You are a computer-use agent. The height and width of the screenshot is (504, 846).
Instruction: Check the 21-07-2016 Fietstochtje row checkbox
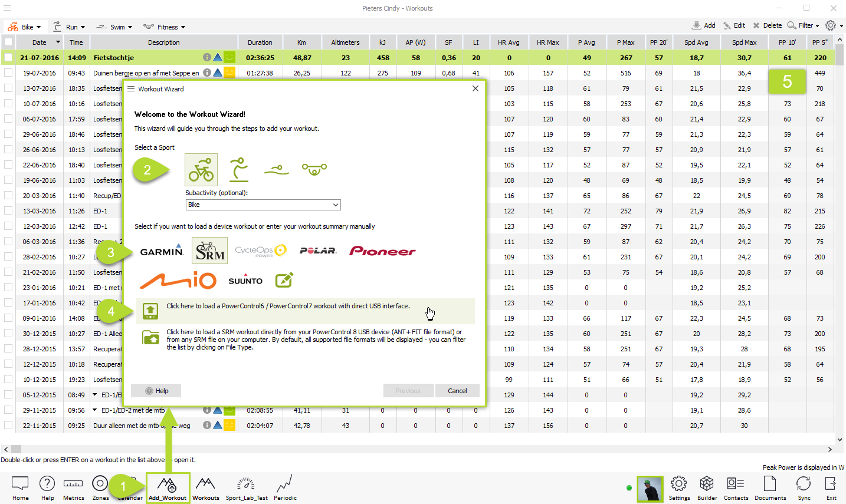[8, 58]
